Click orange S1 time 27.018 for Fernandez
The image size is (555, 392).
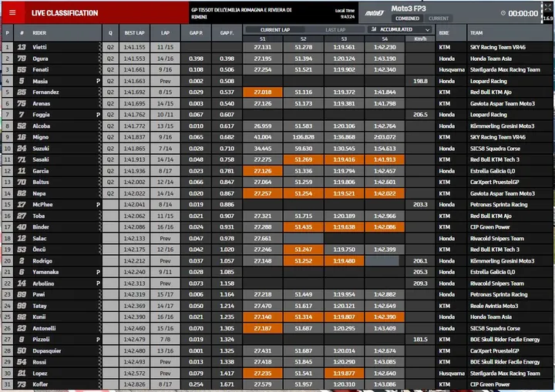pyautogui.click(x=263, y=92)
